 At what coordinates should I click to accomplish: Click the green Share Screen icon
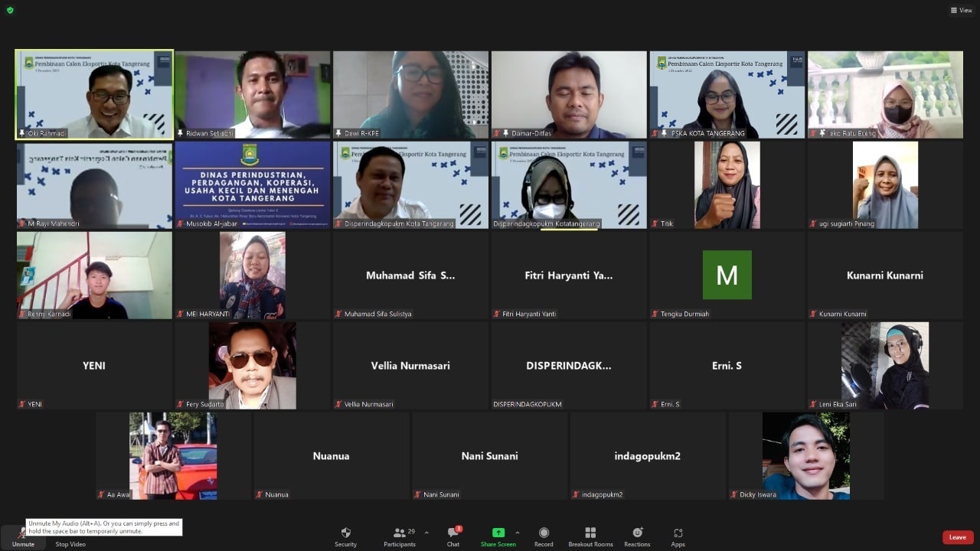click(498, 533)
